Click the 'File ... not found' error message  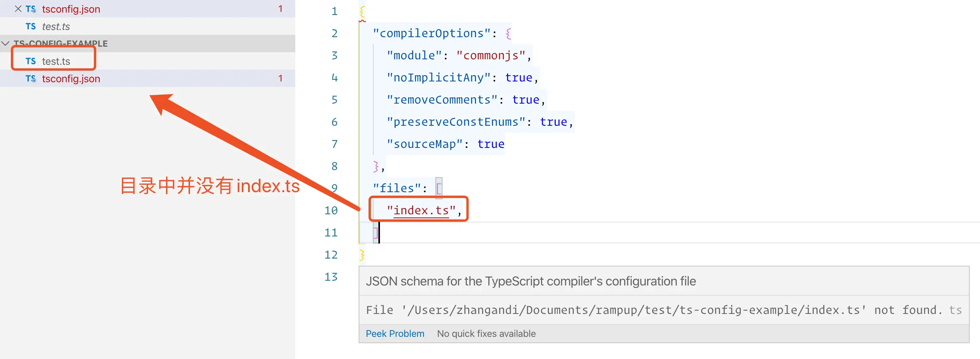coord(654,310)
